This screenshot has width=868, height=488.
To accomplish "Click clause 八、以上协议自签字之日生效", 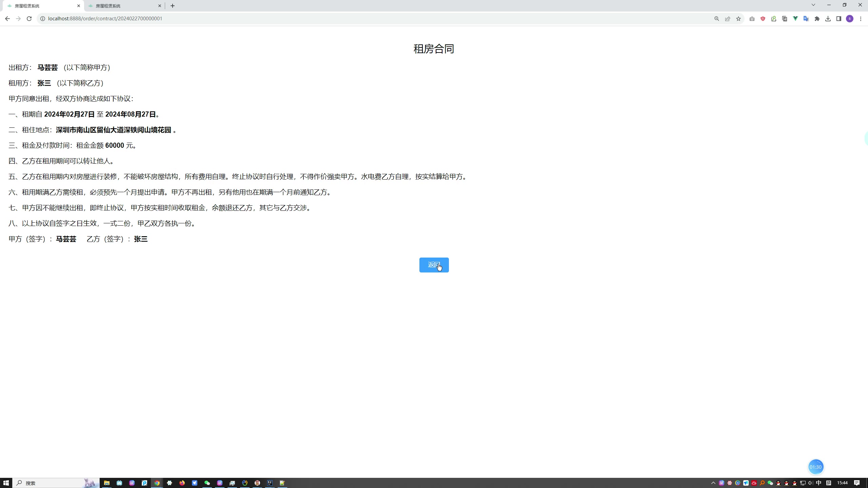I will tap(102, 223).
